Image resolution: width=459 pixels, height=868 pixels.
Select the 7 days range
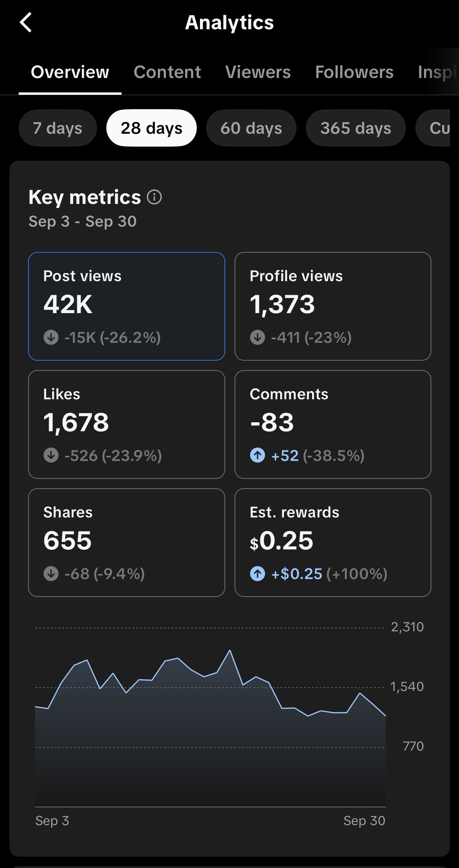tap(58, 128)
